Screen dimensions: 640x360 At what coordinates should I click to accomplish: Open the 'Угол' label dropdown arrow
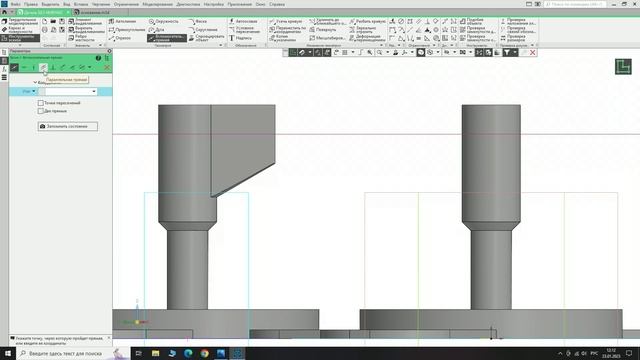pyautogui.click(x=34, y=91)
